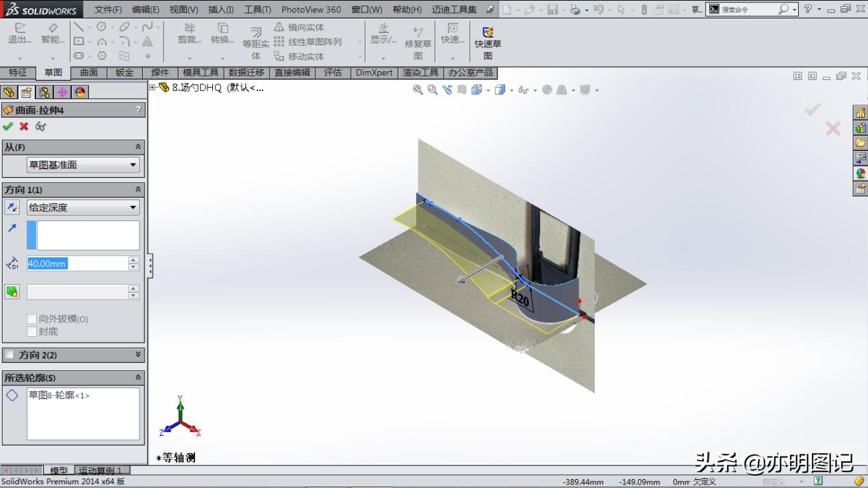Open the 插入 menu
Screen dimensions: 868x488
tap(220, 10)
